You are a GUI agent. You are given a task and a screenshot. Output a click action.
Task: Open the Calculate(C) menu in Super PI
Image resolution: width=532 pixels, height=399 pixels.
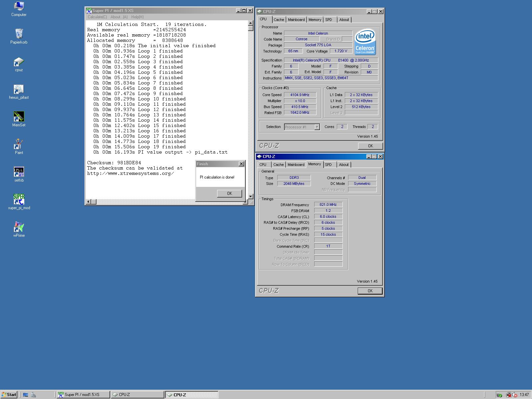click(x=97, y=17)
